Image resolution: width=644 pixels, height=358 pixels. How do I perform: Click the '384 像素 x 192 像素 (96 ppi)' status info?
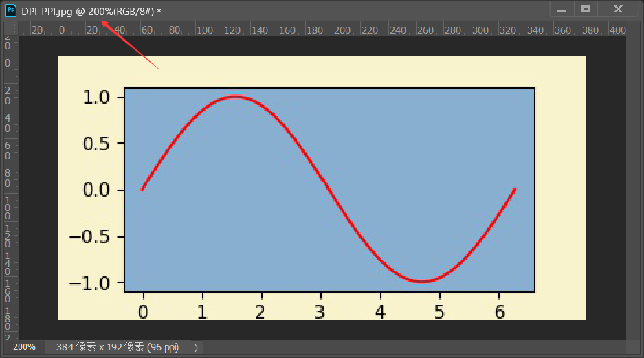118,347
